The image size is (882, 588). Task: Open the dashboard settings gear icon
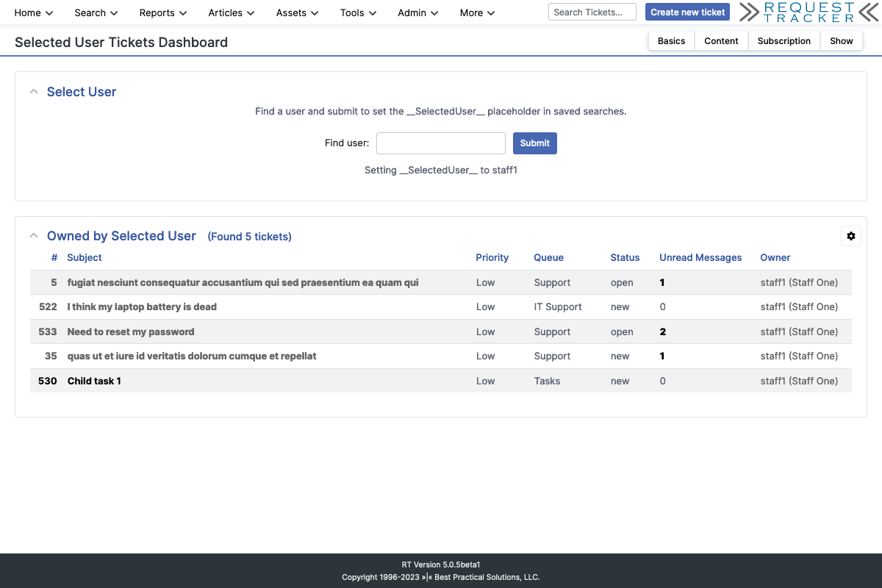[x=850, y=236]
